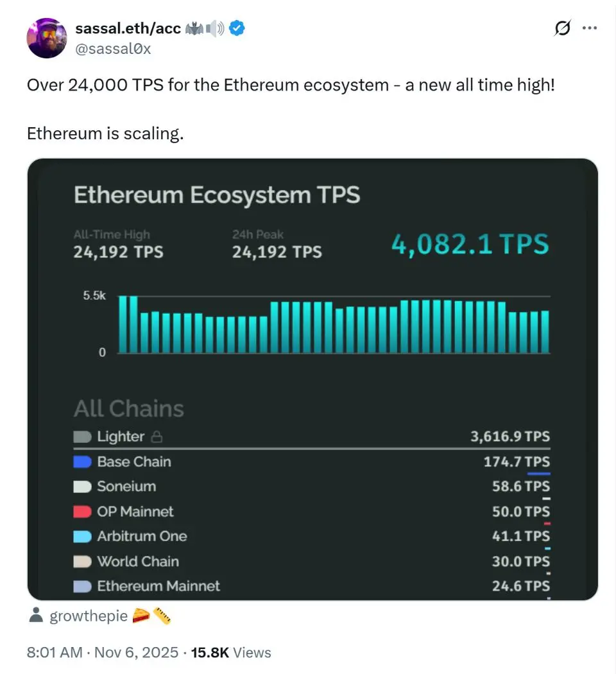Click the 15.8K Views count
The image size is (616, 674).
click(x=231, y=653)
